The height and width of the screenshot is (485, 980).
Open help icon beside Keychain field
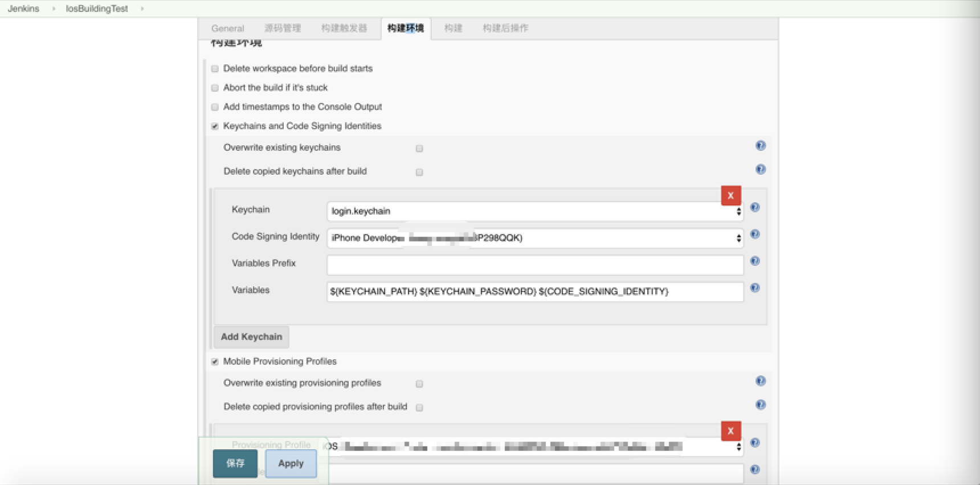(754, 208)
